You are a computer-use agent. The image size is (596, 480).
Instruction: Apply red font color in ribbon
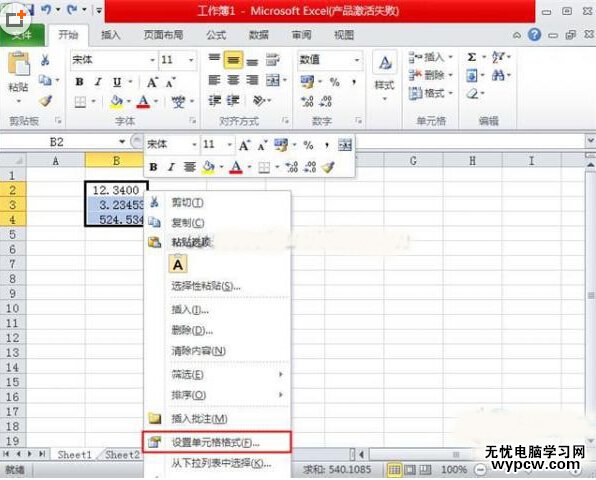[x=143, y=102]
